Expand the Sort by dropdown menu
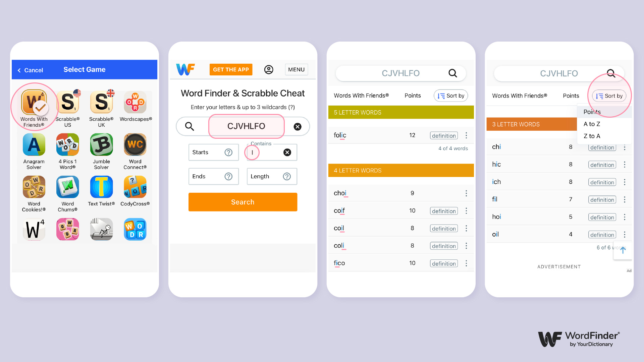644x362 pixels. (x=610, y=96)
